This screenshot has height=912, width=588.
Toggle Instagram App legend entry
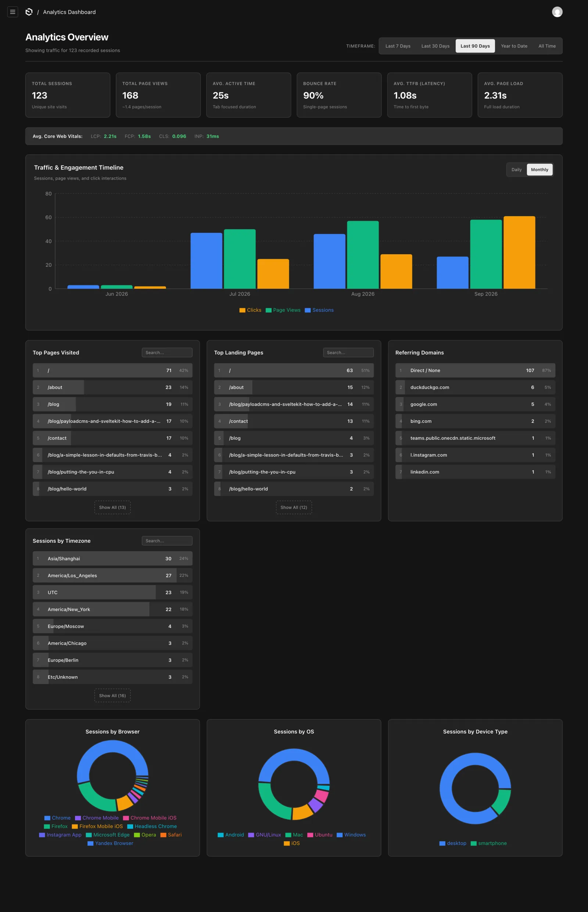[60, 834]
